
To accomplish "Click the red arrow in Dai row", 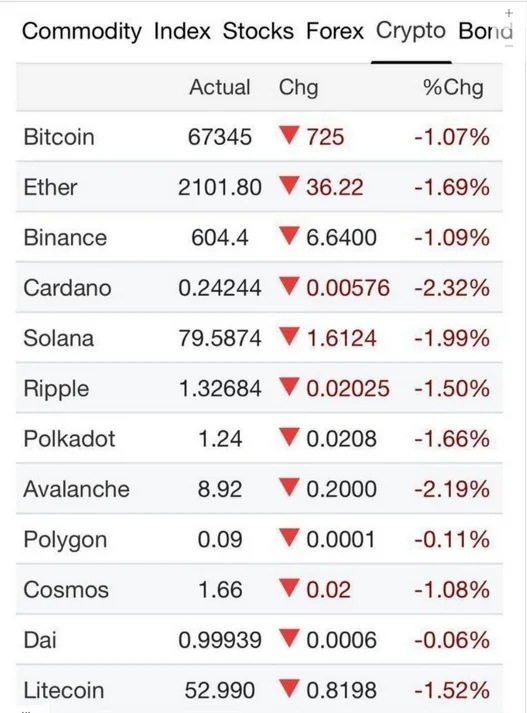I will point(289,638).
